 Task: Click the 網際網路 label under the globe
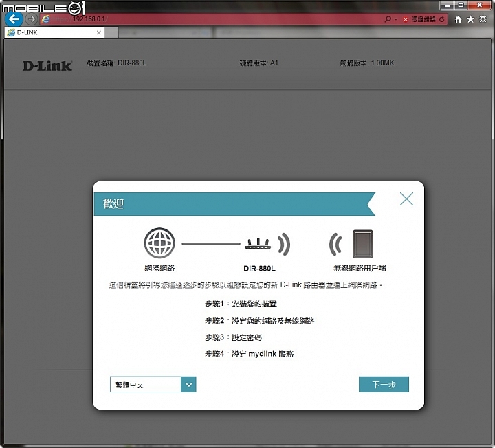[x=159, y=268]
